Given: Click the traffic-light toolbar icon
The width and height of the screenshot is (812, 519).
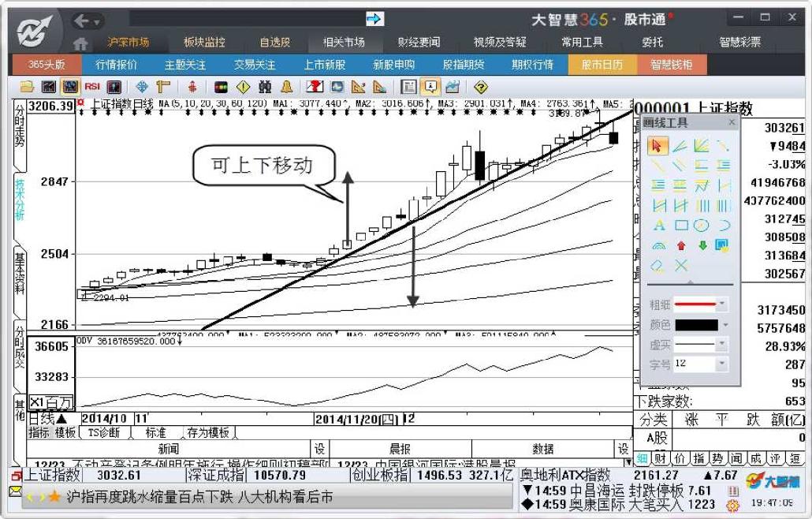Looking at the screenshot, I should point(221,87).
